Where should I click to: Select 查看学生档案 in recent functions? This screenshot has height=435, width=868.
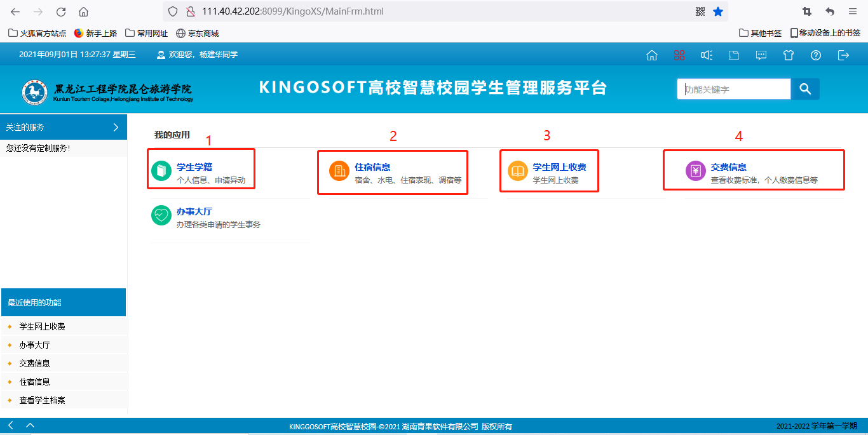click(42, 400)
